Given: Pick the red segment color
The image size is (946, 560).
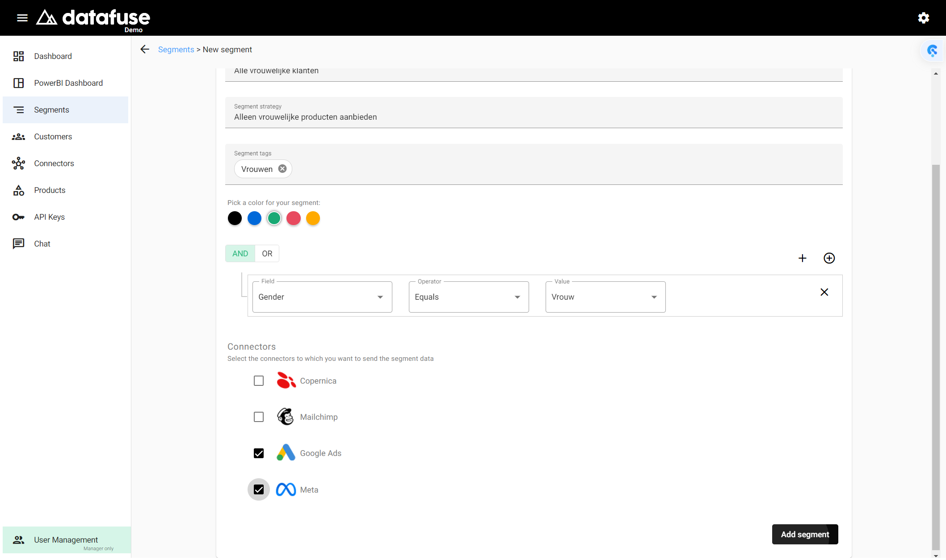Looking at the screenshot, I should [x=294, y=218].
